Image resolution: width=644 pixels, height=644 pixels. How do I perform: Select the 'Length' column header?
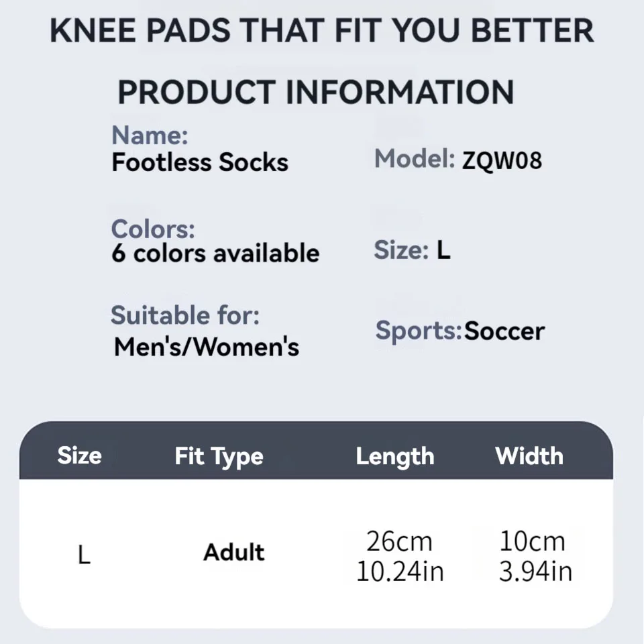[394, 457]
